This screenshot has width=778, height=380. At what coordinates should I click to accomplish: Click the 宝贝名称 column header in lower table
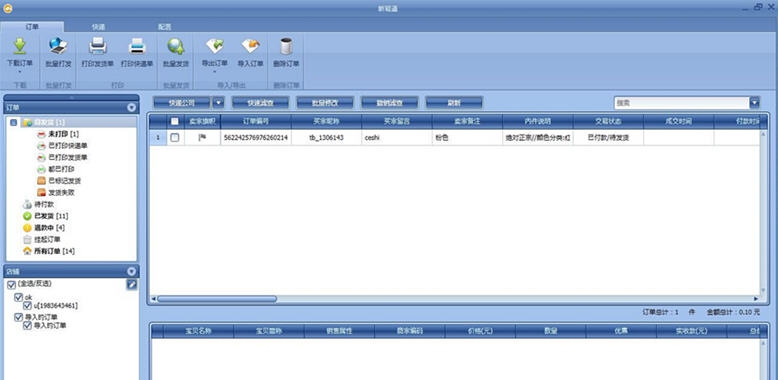tap(198, 331)
